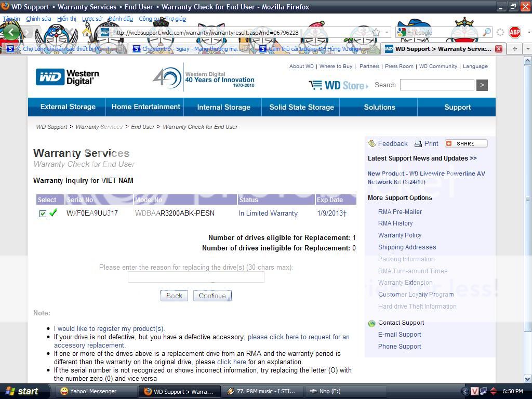This screenshot has width=532, height=399.
Task: Click the replacement reason text field
Action: (x=196, y=277)
